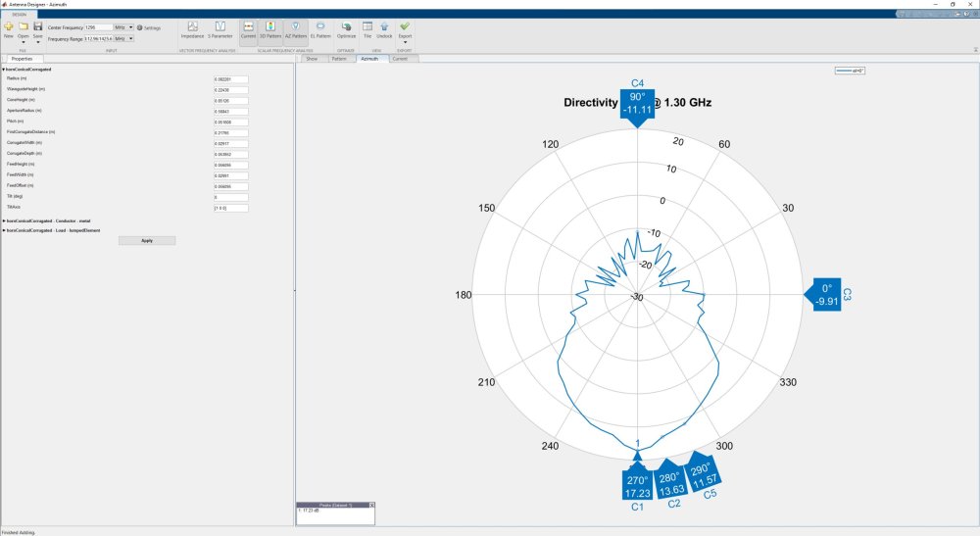Edit the Center Frequency value field
Image resolution: width=980 pixels, height=536 pixels.
click(x=98, y=27)
